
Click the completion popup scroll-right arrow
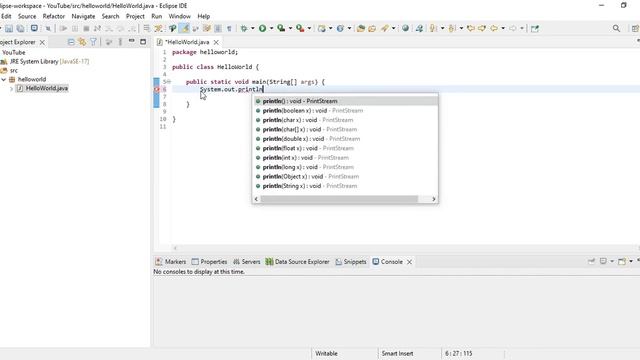coord(433,199)
